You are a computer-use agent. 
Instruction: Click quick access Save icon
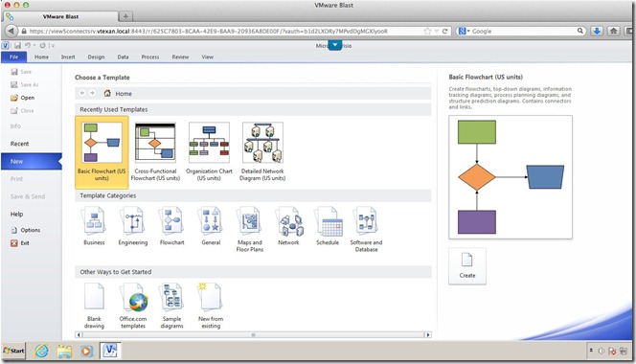tap(17, 45)
